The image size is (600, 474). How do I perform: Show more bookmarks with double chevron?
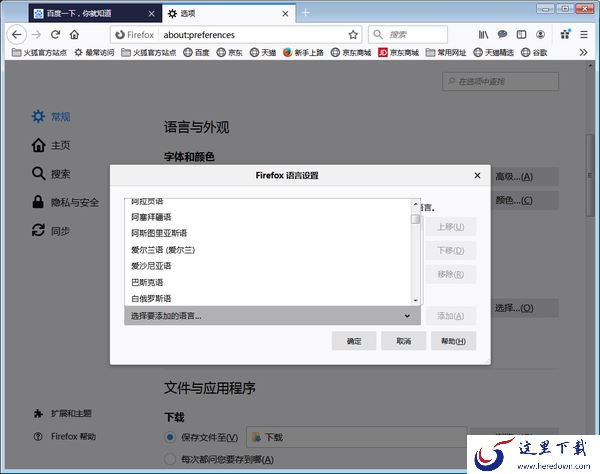click(x=583, y=52)
